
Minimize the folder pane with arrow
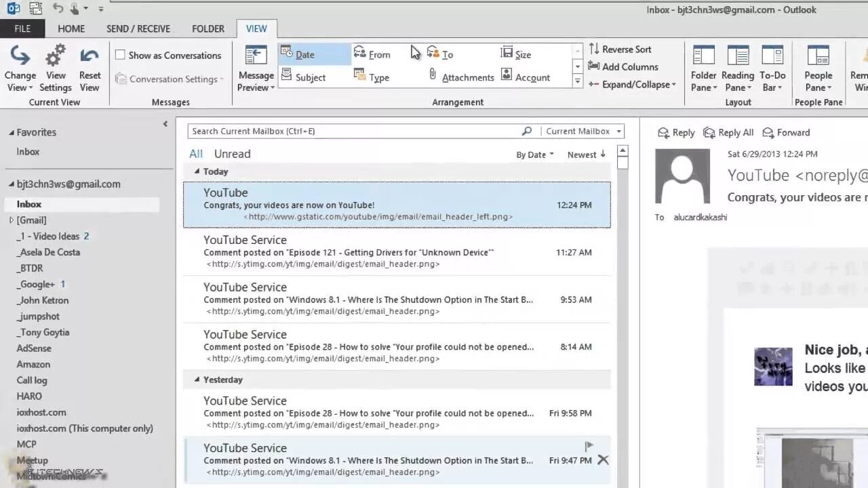(165, 124)
